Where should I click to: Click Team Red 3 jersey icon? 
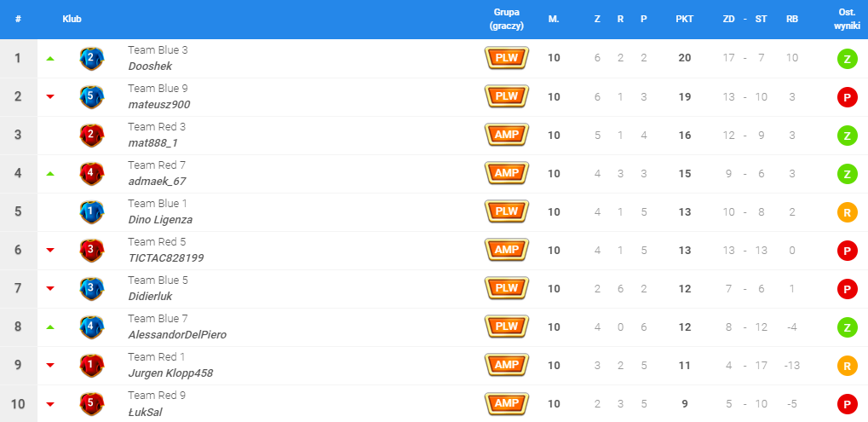[91, 135]
